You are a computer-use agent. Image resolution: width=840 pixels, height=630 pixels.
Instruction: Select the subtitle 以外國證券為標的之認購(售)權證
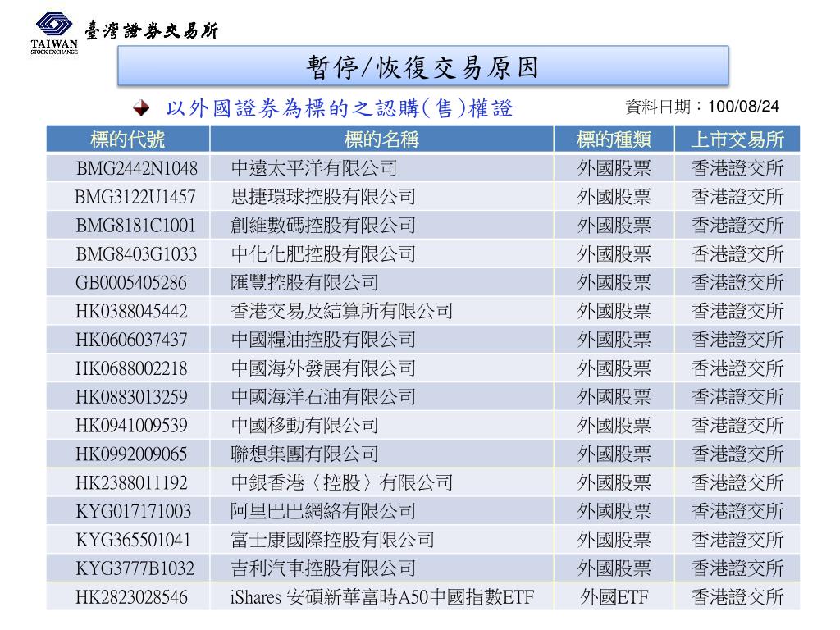pos(340,108)
